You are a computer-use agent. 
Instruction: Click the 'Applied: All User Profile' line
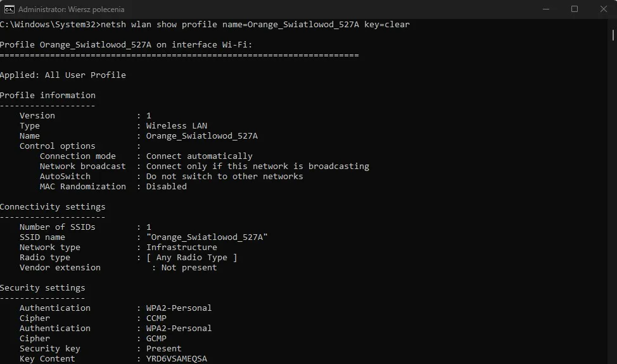63,75
